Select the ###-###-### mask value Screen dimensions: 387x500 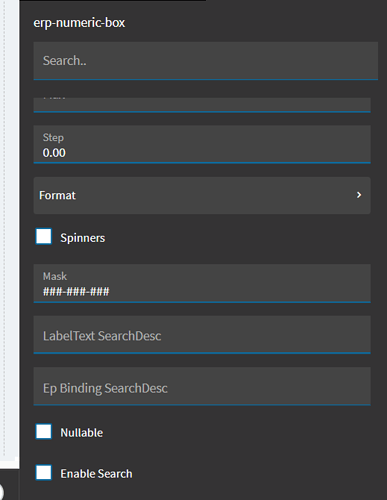[x=76, y=292]
